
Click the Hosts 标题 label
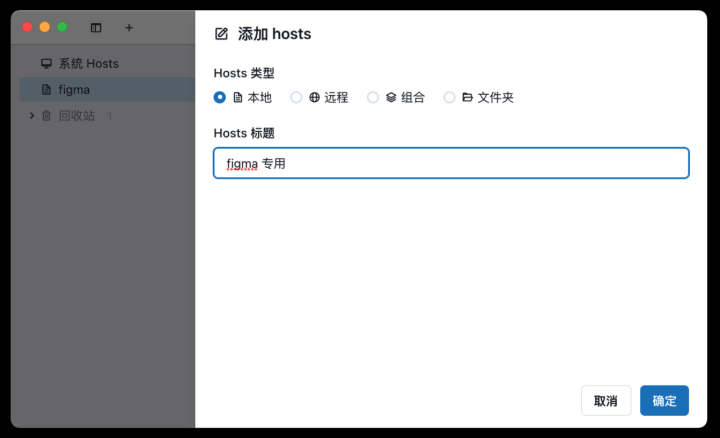(244, 133)
